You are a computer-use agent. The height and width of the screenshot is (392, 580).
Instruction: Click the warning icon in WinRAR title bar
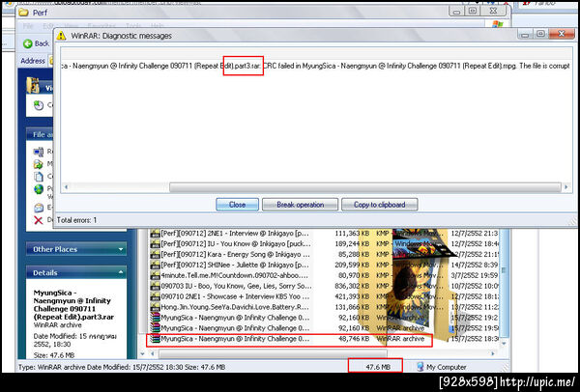click(61, 36)
